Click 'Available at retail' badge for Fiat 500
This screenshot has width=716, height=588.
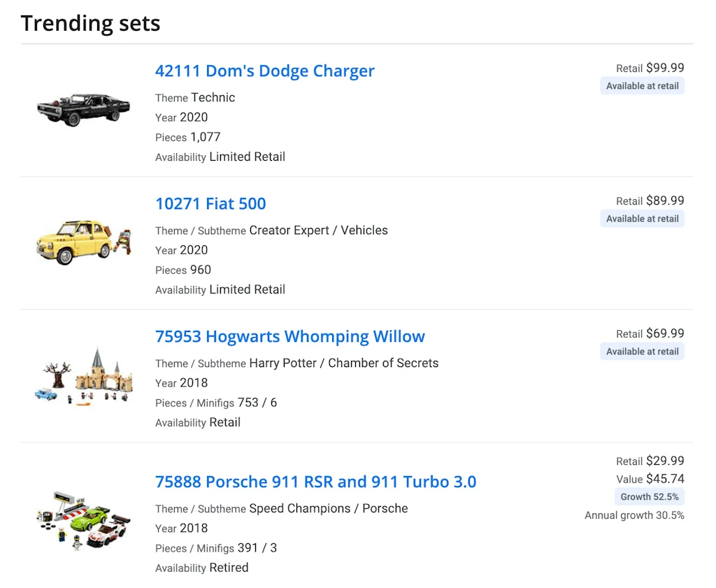click(642, 218)
